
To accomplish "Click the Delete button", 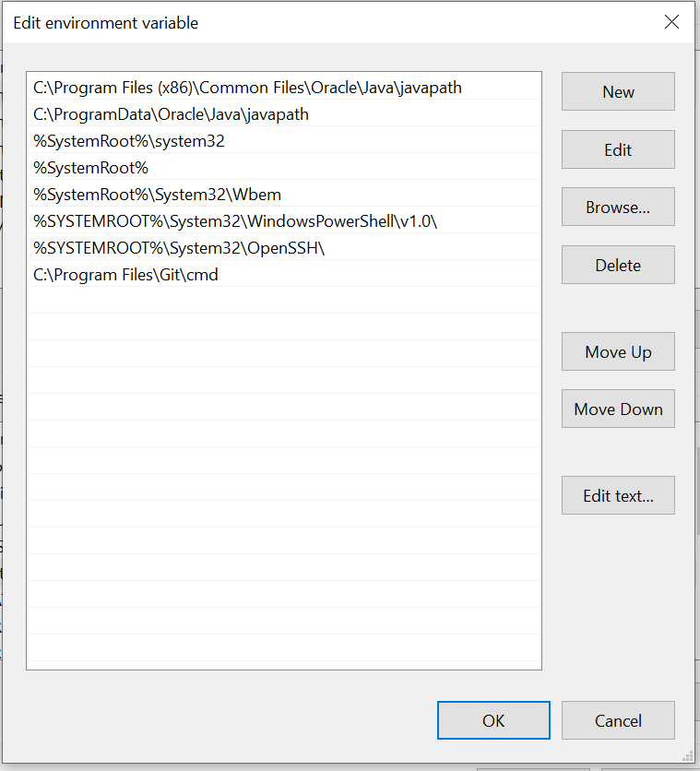I will pos(618,266).
